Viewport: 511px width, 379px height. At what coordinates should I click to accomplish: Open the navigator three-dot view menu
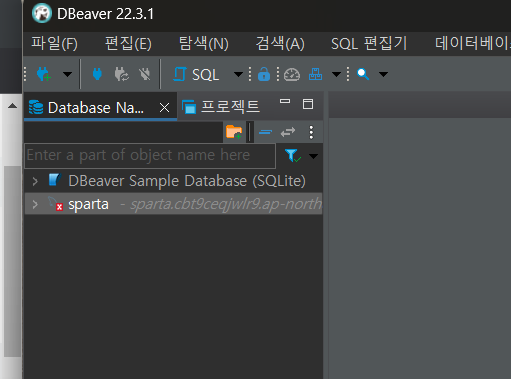pos(311,132)
